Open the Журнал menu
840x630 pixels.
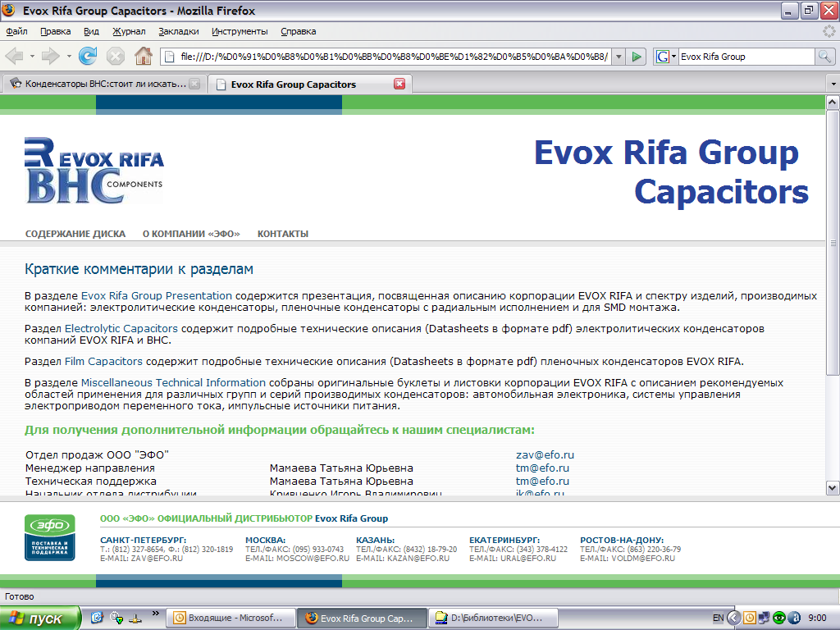pyautogui.click(x=129, y=31)
